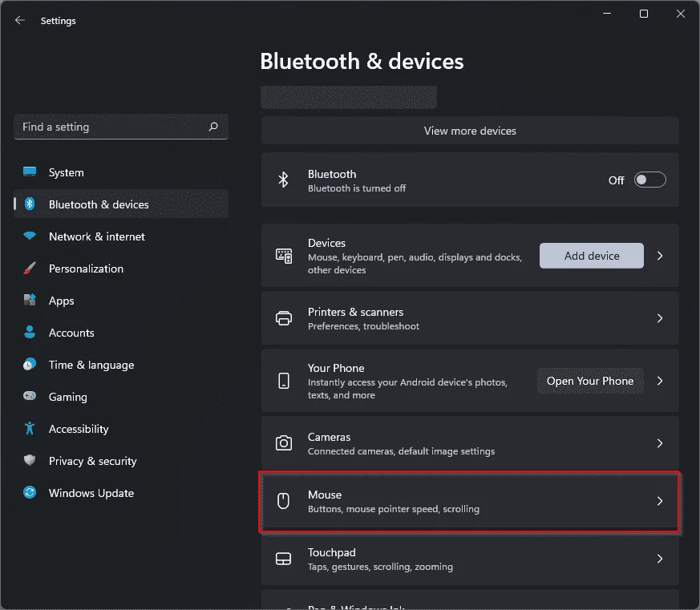Viewport: 700px width, 610px height.
Task: Open Accounts settings
Action: [121, 333]
